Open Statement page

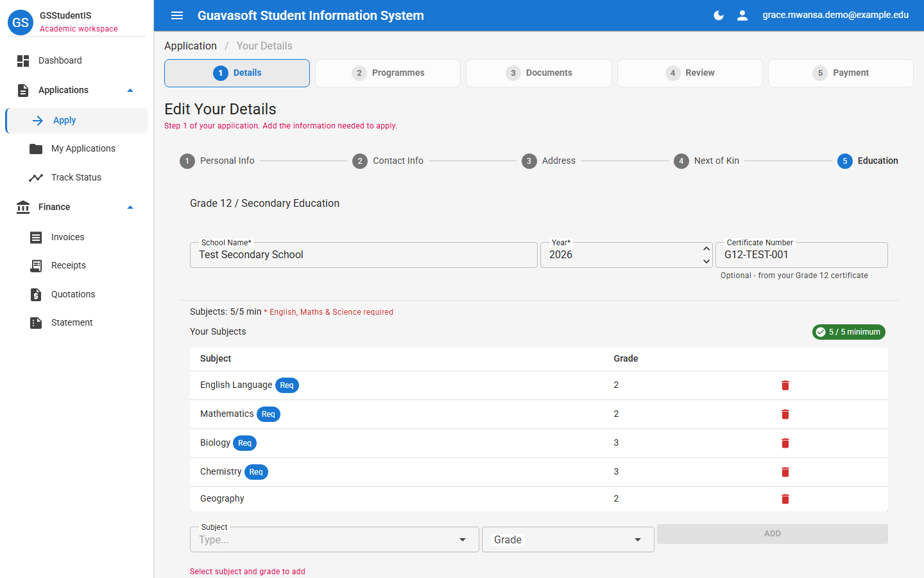pyautogui.click(x=76, y=323)
